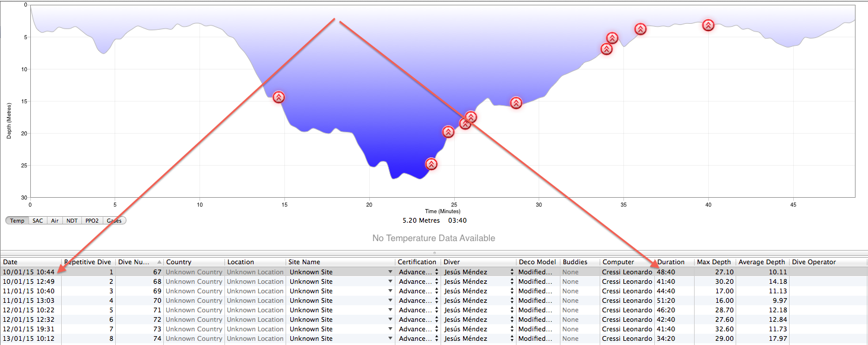Viewport: 868px width, 345px height.
Task: Sort dives by the Max Depth column header
Action: (x=714, y=262)
